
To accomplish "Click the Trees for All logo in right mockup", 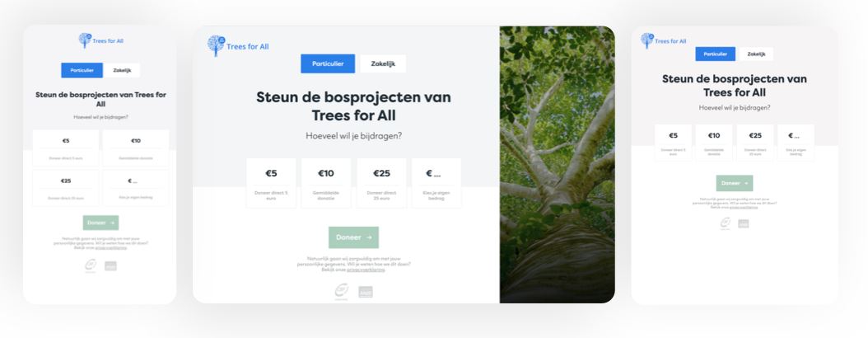I will coord(663,40).
